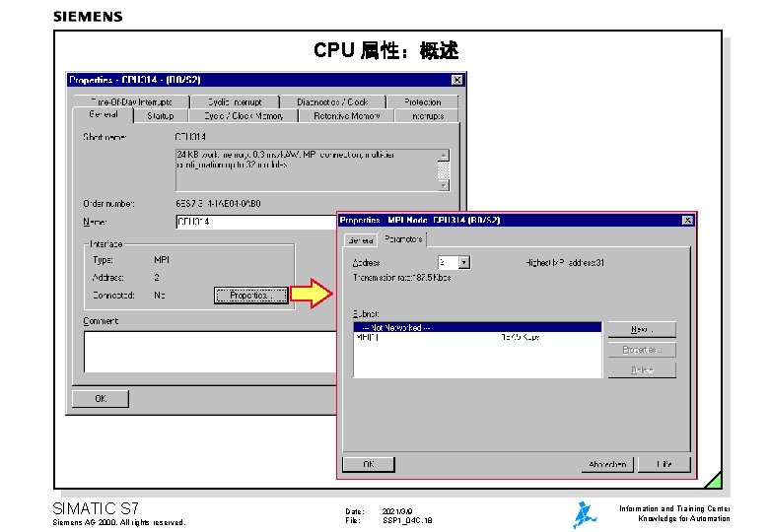Open the MPI Address dropdown
This screenshot has height=532, width=769.
pos(464,263)
